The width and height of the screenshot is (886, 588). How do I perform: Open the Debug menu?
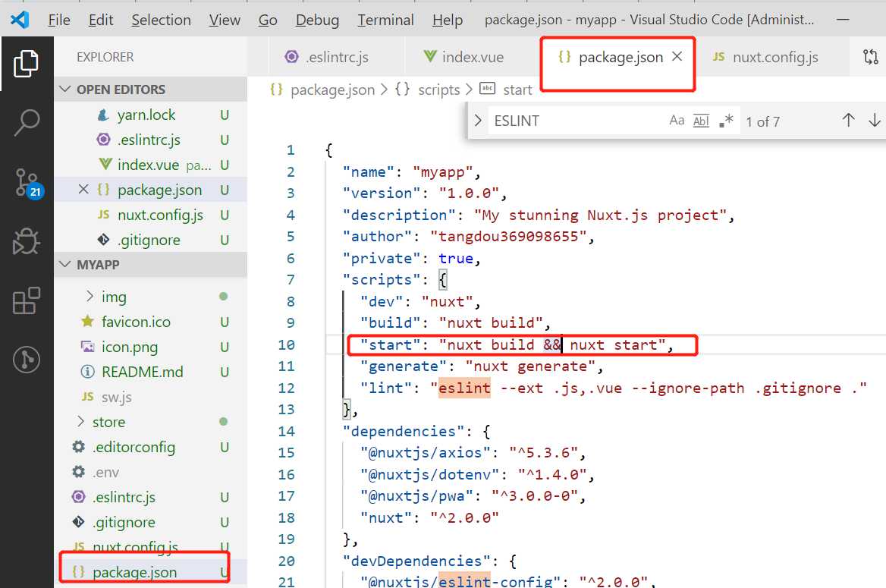coord(318,20)
